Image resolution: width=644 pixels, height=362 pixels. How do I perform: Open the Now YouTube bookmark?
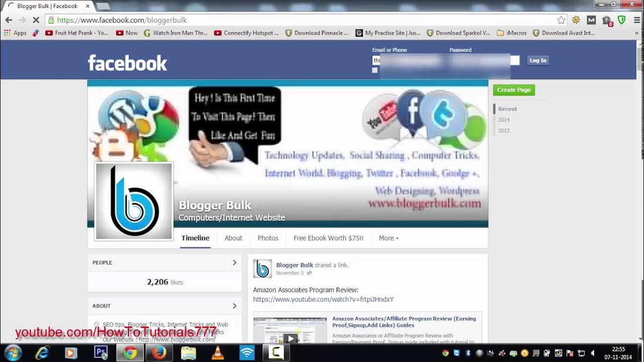(127, 33)
